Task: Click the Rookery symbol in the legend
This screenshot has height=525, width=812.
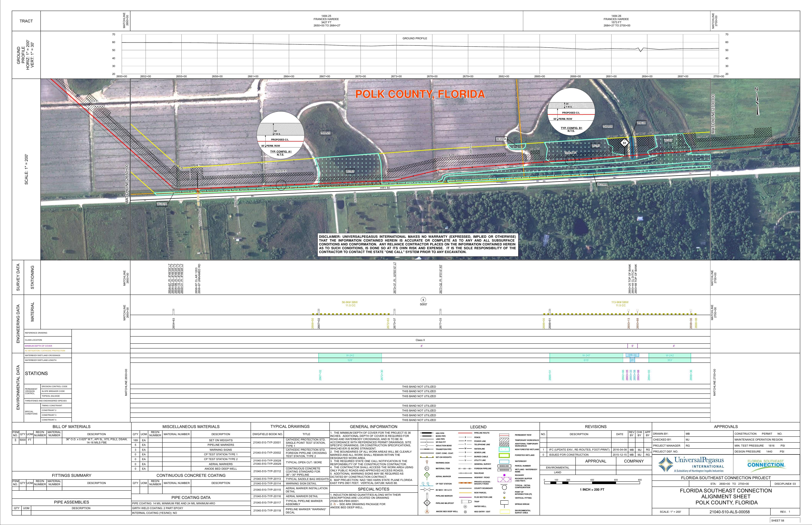Action: (504, 475)
